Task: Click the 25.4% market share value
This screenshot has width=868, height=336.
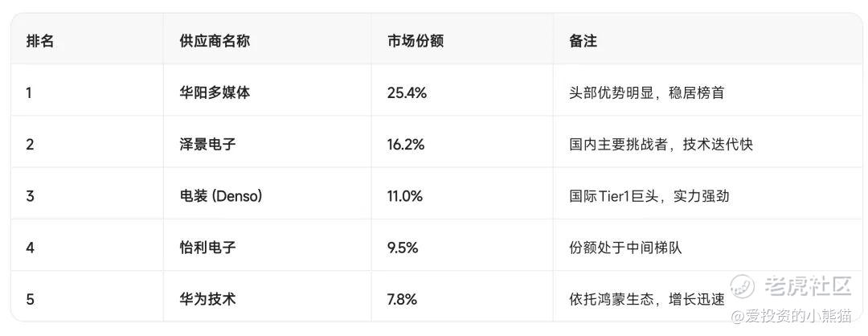Action: coord(407,92)
